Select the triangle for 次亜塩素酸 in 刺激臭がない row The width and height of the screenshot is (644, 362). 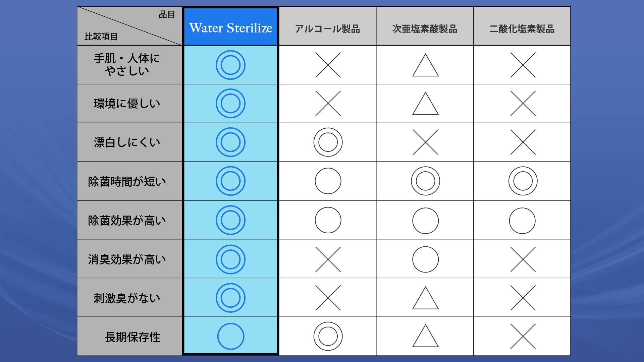coord(425,298)
